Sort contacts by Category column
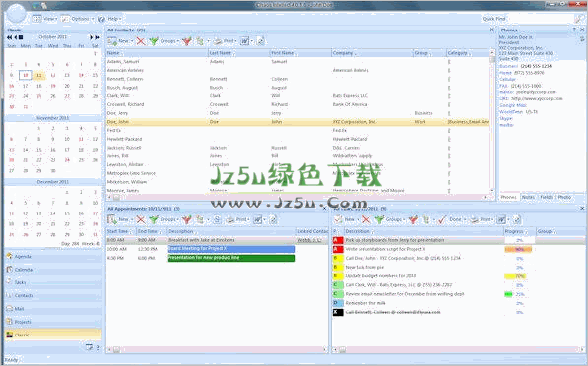The image size is (588, 366). tap(467, 53)
